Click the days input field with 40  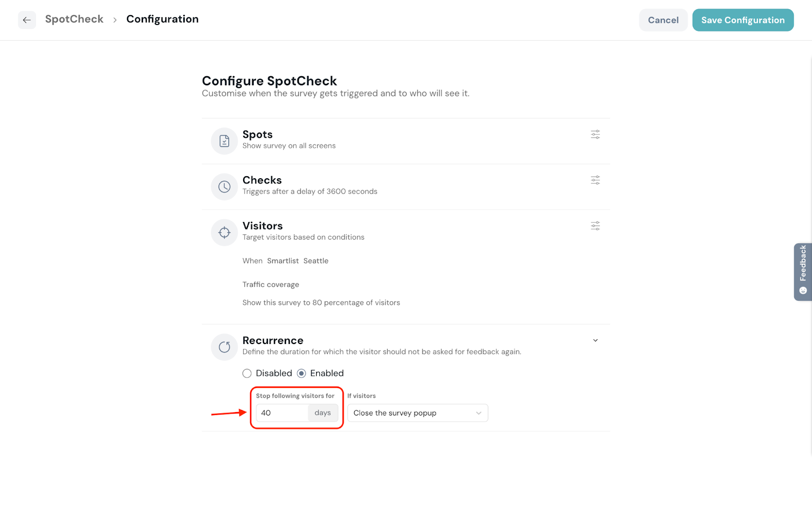pyautogui.click(x=282, y=413)
